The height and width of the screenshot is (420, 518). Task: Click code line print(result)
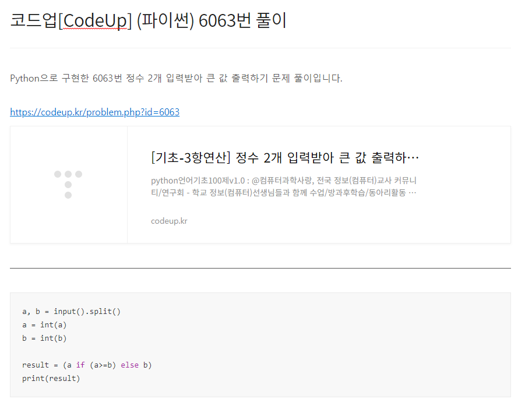coord(51,379)
